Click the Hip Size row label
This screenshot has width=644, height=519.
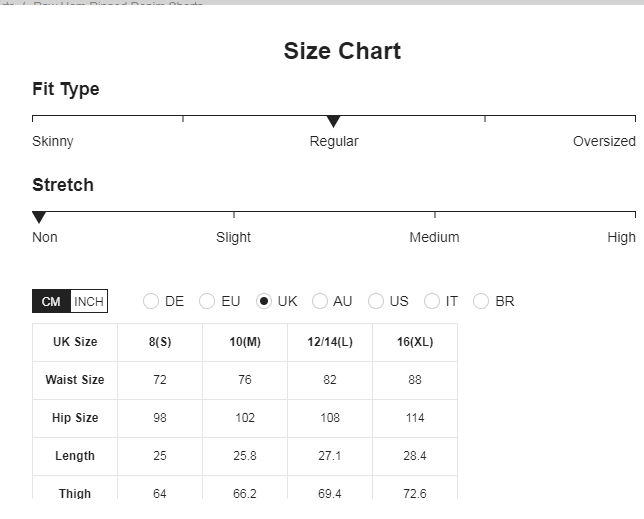[x=75, y=418]
